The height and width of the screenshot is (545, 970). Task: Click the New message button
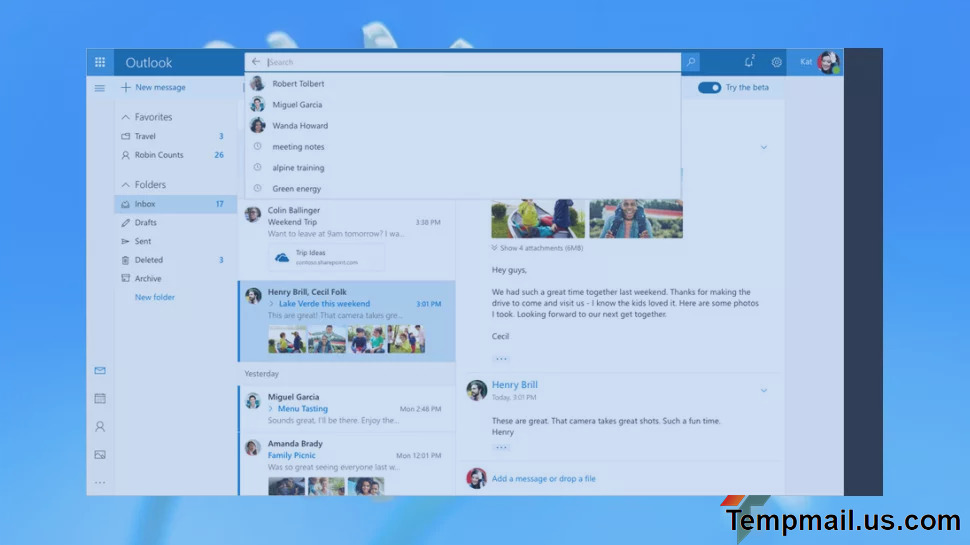pyautogui.click(x=153, y=88)
